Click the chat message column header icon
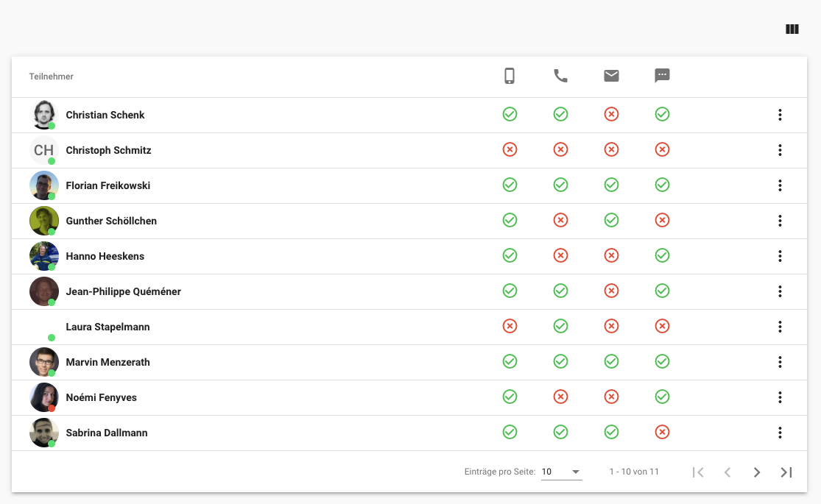The image size is (821, 504). pyautogui.click(x=662, y=76)
